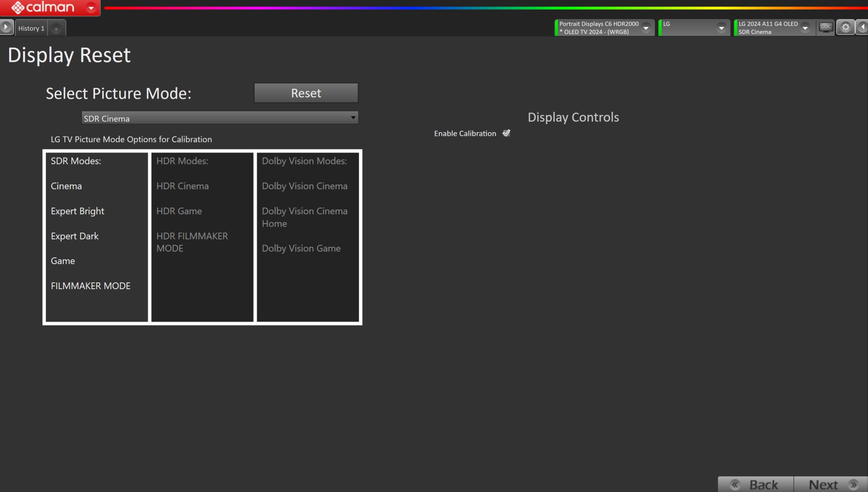Click the SDR Game mode text
Screen dimensions: 868x492
pos(63,261)
